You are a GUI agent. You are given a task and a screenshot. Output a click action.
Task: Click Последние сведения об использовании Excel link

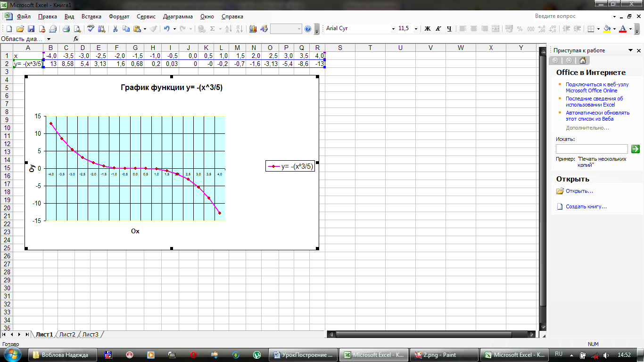coord(594,102)
